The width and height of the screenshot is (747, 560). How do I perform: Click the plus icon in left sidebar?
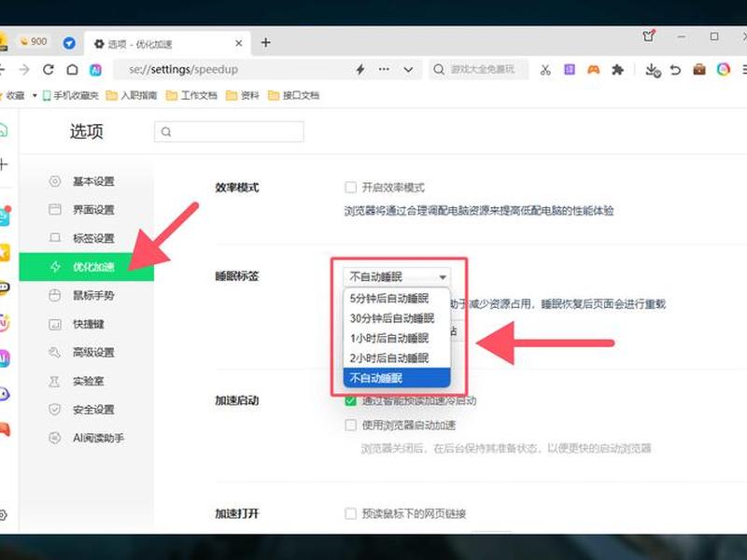4,165
